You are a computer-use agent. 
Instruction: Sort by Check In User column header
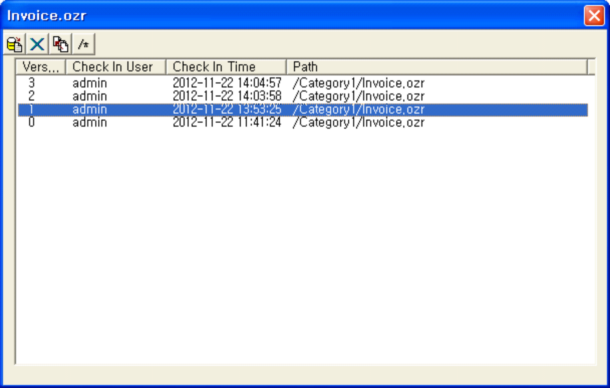click(116, 67)
